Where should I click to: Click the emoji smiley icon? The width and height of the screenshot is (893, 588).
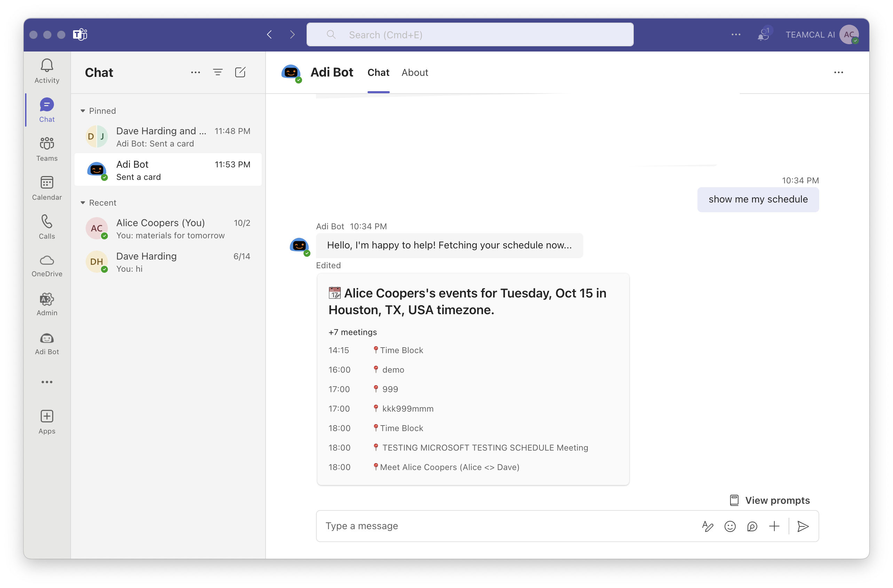pos(730,526)
